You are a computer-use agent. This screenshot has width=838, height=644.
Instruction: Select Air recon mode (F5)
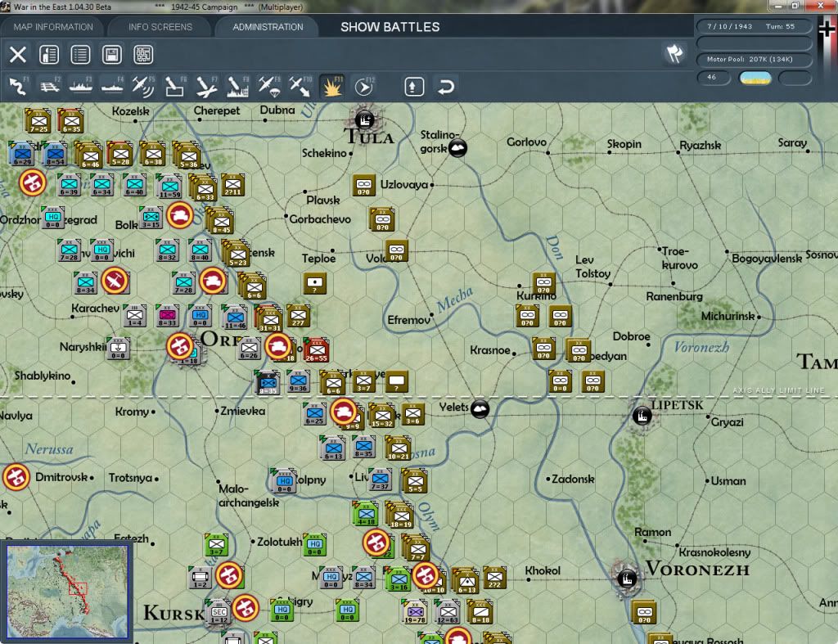click(143, 87)
